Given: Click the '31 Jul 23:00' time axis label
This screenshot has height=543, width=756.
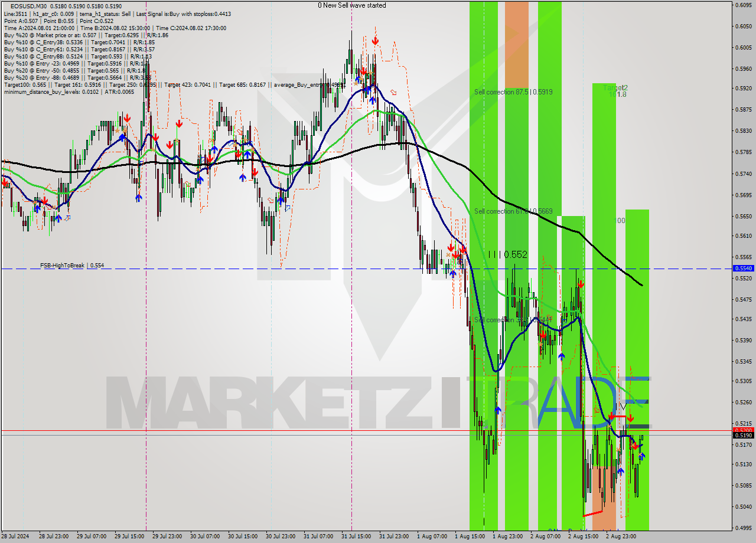Looking at the screenshot, I should [394, 537].
